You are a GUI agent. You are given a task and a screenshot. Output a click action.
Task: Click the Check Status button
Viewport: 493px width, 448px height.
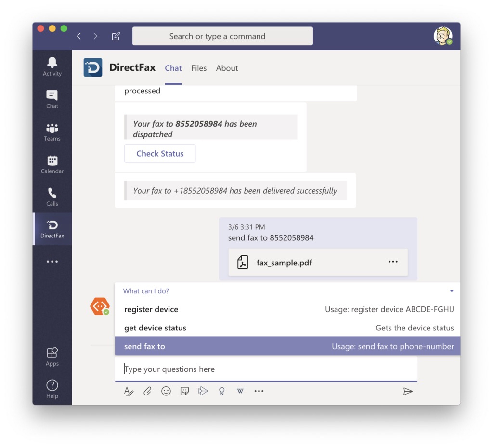pos(160,154)
